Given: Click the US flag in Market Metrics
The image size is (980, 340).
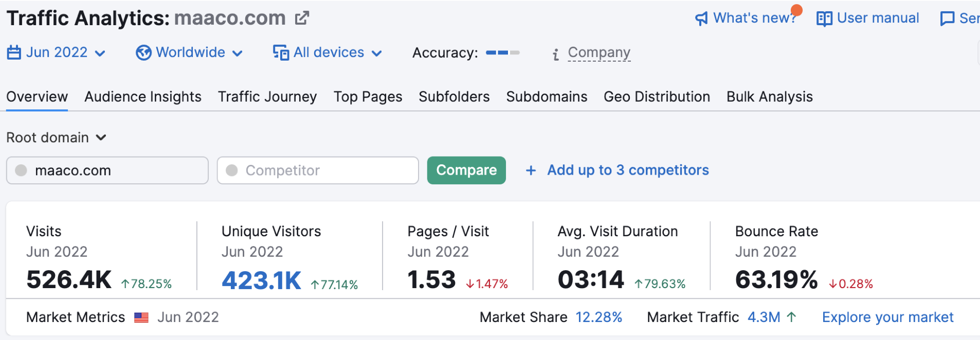Looking at the screenshot, I should (141, 318).
